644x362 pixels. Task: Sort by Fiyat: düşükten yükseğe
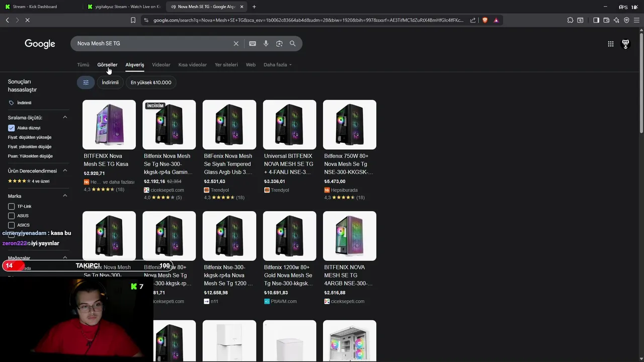click(30, 137)
